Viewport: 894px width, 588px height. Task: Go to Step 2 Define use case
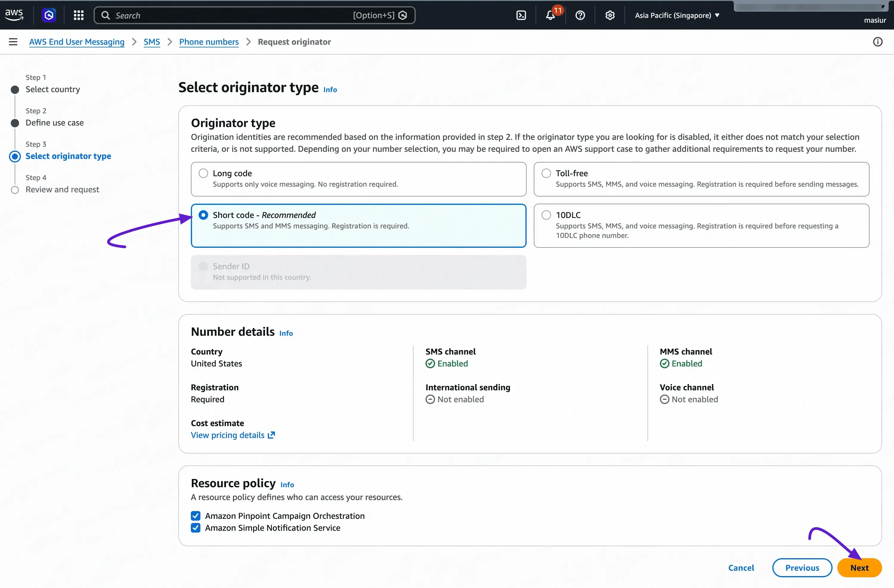coord(55,123)
